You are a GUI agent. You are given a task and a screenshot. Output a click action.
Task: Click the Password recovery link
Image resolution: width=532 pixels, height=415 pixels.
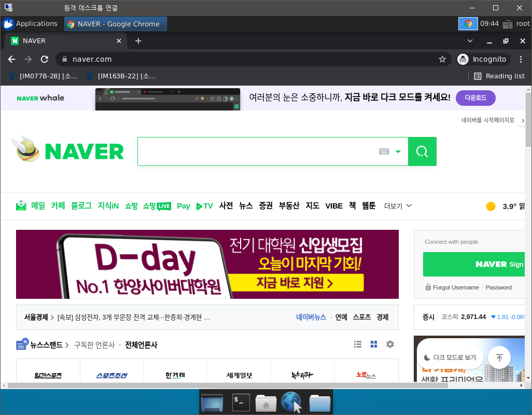pyautogui.click(x=498, y=287)
